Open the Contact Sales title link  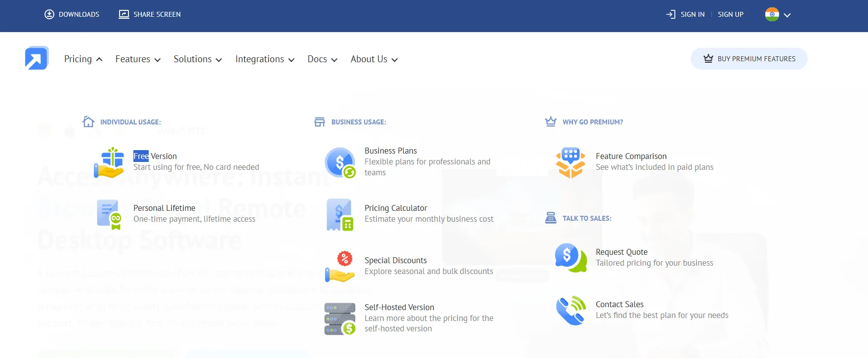pos(620,304)
